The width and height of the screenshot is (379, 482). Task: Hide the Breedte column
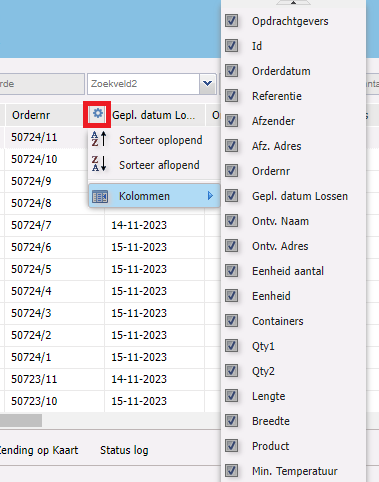tap(231, 421)
